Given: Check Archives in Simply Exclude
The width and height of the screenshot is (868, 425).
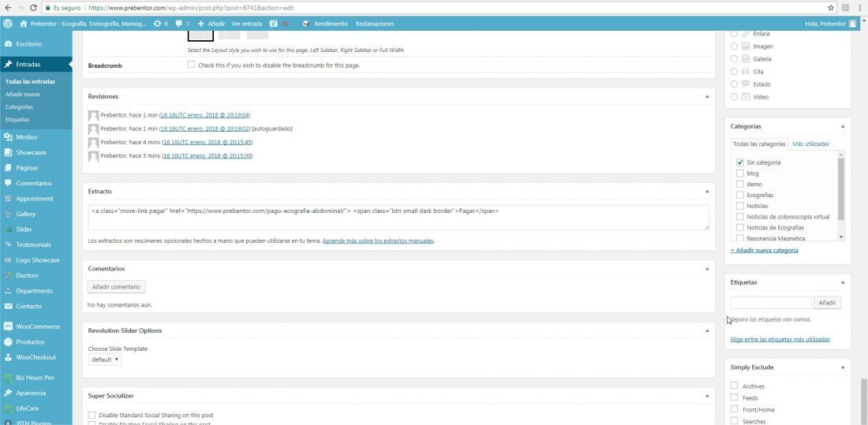Looking at the screenshot, I should 734,386.
